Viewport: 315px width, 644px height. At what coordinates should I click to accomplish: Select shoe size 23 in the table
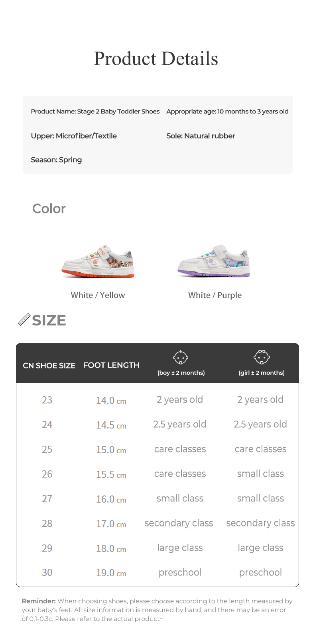point(47,400)
